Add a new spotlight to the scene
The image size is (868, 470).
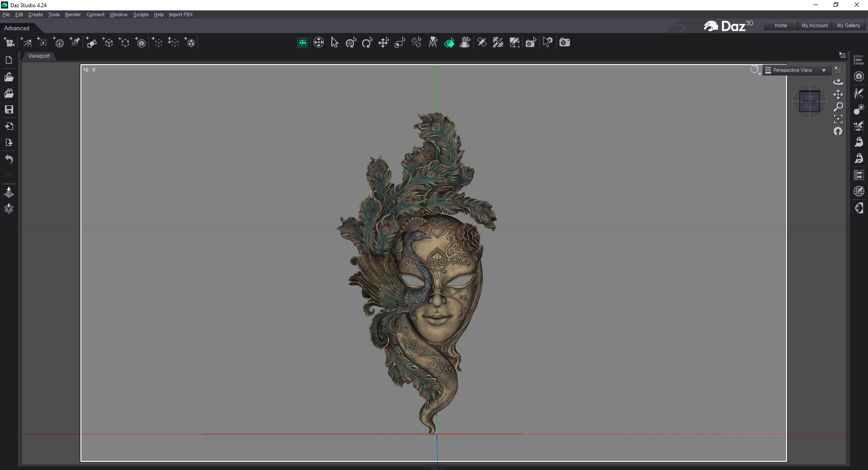(x=75, y=42)
